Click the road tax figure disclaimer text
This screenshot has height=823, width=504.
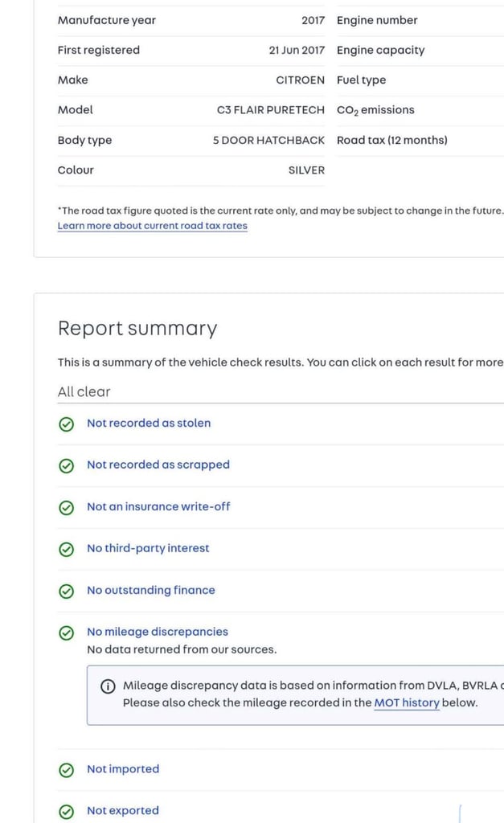(281, 211)
